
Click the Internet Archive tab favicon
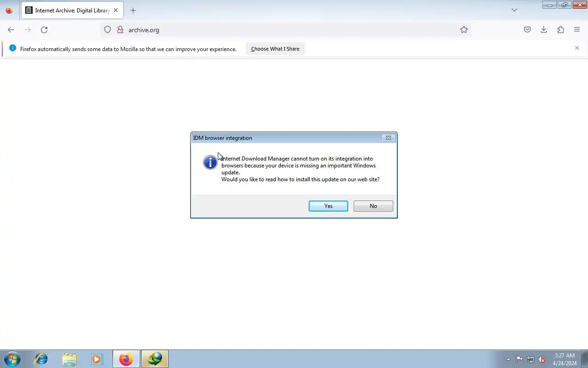point(29,10)
